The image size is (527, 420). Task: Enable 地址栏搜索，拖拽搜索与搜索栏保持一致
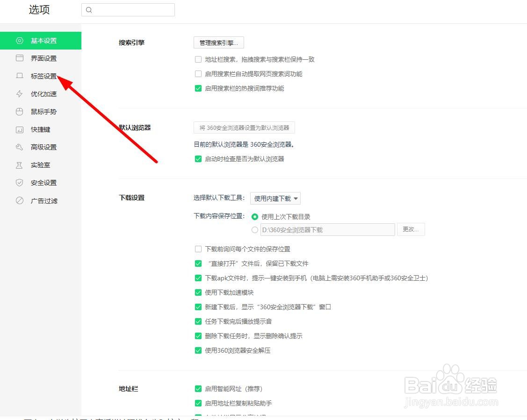(198, 59)
